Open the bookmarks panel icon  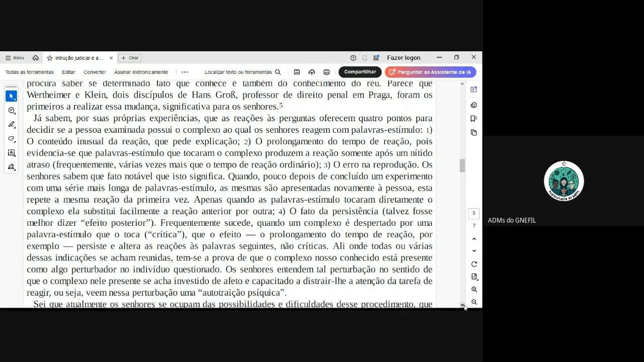click(473, 119)
